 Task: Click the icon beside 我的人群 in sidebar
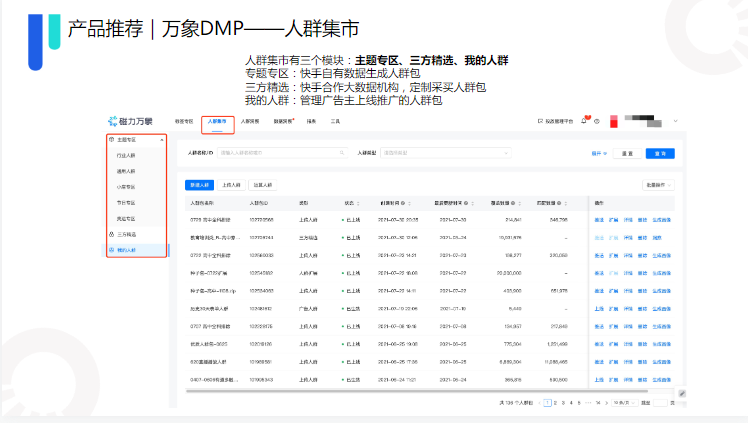(x=112, y=250)
